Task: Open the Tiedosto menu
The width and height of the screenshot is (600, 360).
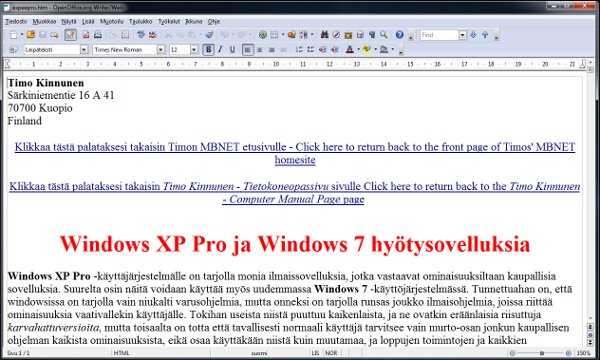Action: (16, 21)
